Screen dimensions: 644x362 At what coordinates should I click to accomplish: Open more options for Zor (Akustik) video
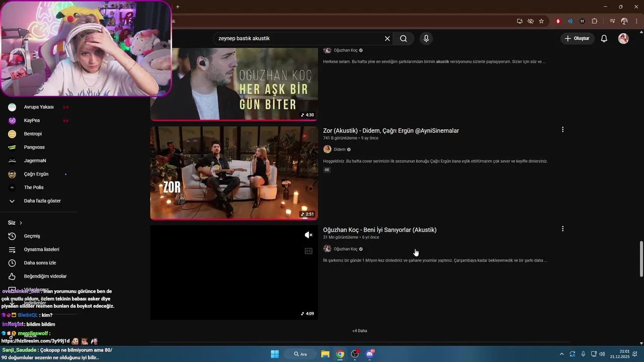(562, 130)
